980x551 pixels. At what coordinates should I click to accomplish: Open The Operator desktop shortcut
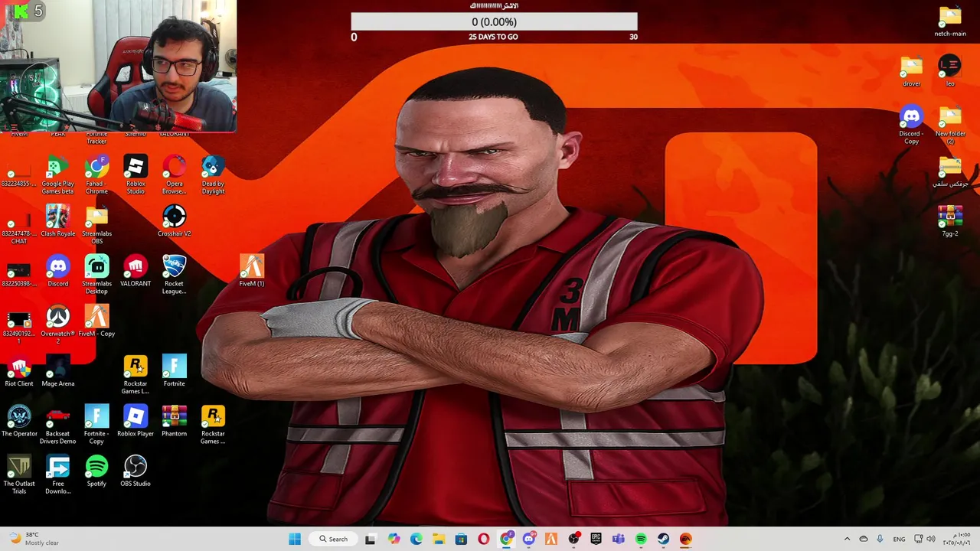point(19,421)
